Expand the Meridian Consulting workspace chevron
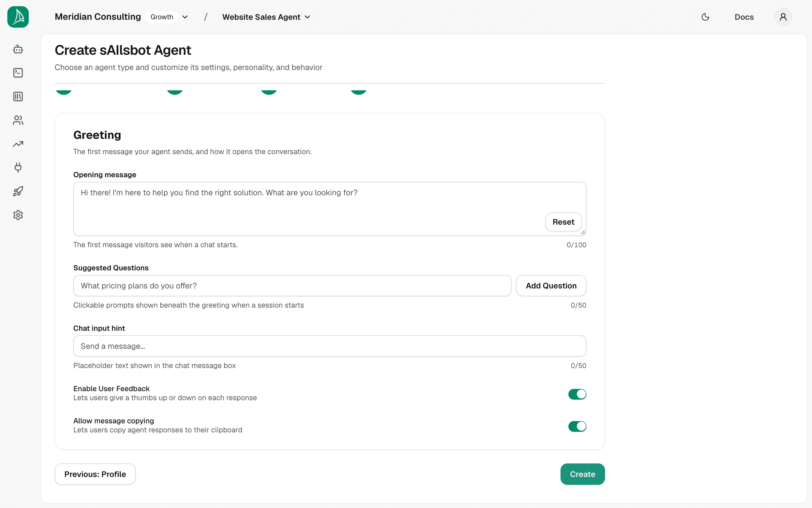Image resolution: width=812 pixels, height=508 pixels. tap(185, 17)
